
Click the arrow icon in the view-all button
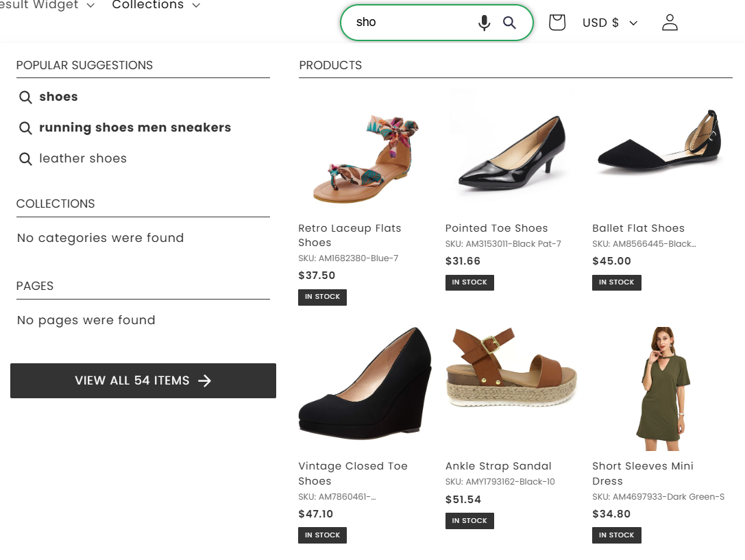tap(206, 380)
